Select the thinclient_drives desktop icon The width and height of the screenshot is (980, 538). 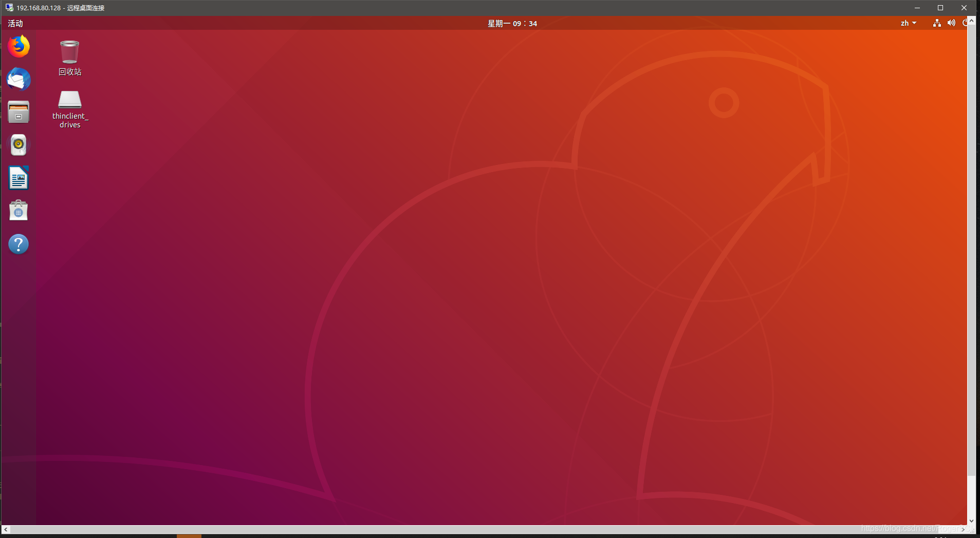(x=70, y=109)
